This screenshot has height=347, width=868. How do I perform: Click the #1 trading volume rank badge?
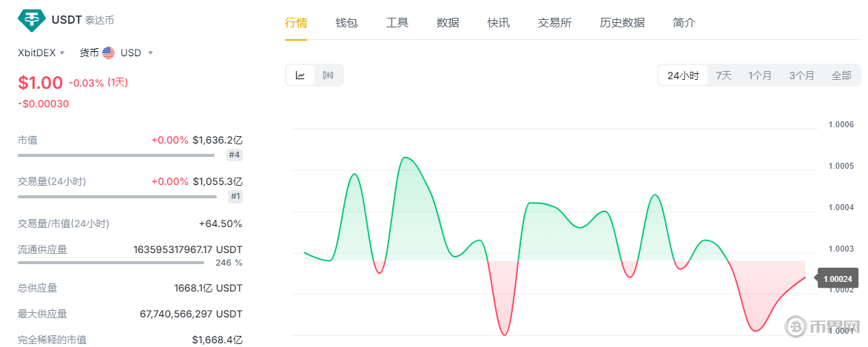pyautogui.click(x=235, y=196)
